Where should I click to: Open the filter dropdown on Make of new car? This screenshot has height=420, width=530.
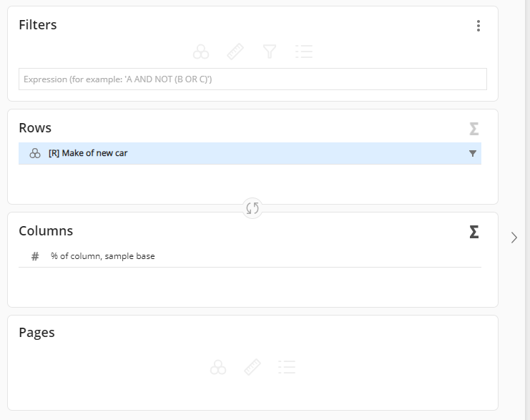(472, 153)
